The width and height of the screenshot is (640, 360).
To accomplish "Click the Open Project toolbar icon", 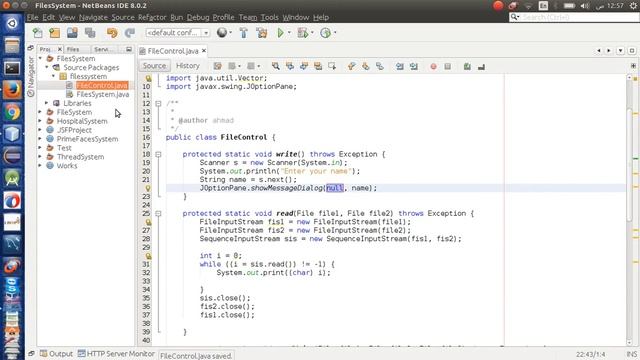I will 72,33.
